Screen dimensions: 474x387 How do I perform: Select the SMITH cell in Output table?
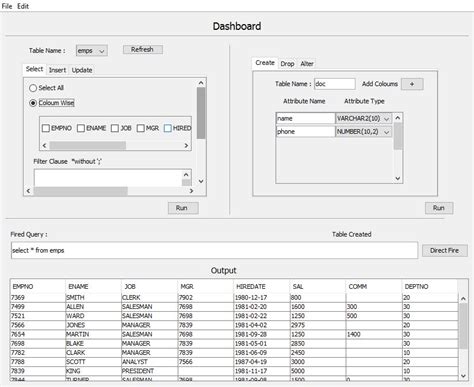(93, 297)
